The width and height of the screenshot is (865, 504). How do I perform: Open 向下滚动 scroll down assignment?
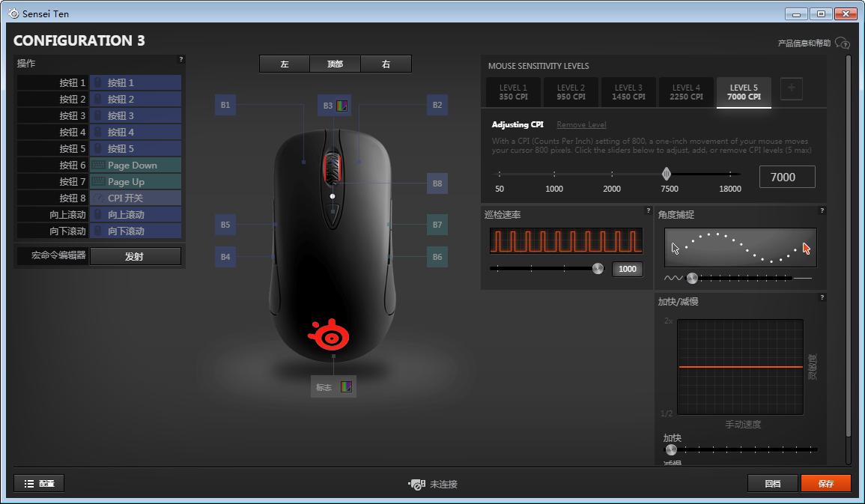(x=135, y=231)
